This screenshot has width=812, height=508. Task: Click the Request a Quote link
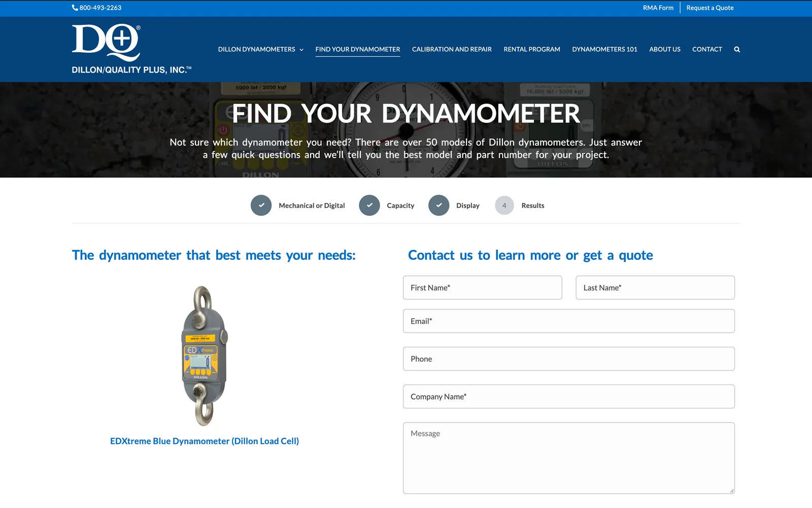[x=710, y=8]
